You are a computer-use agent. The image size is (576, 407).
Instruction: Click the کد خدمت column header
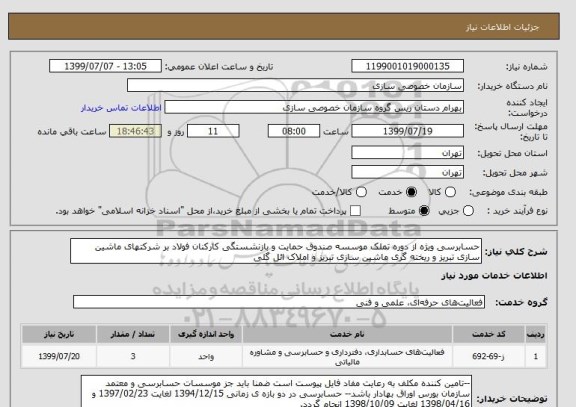click(x=489, y=334)
